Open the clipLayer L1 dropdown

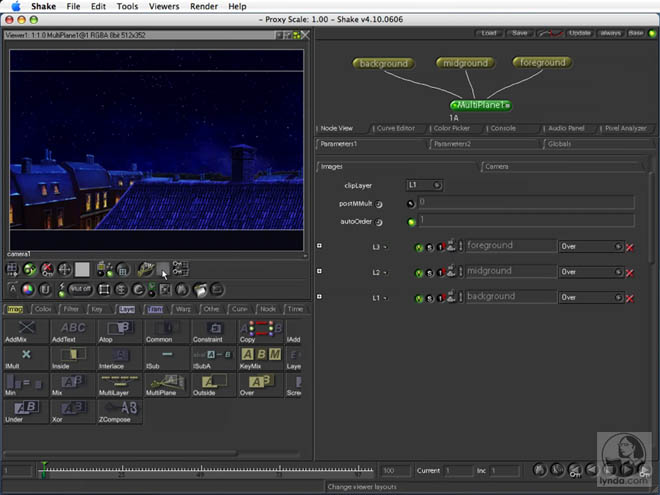click(x=424, y=185)
